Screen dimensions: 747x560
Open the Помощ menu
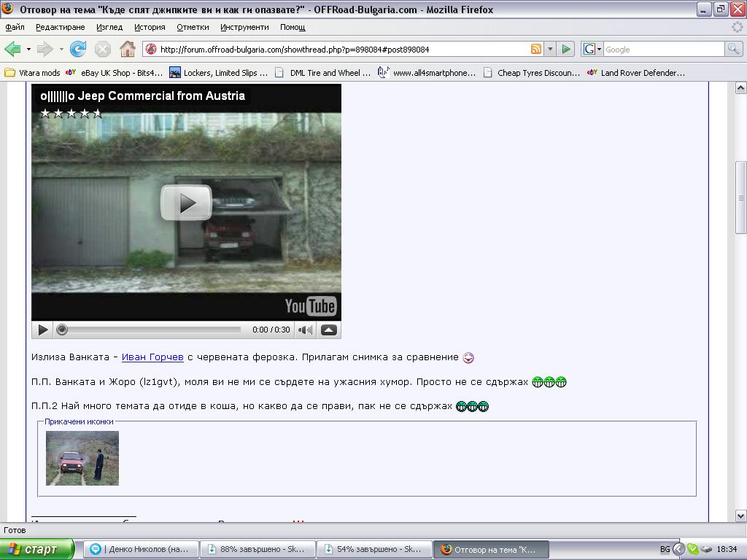(x=293, y=27)
